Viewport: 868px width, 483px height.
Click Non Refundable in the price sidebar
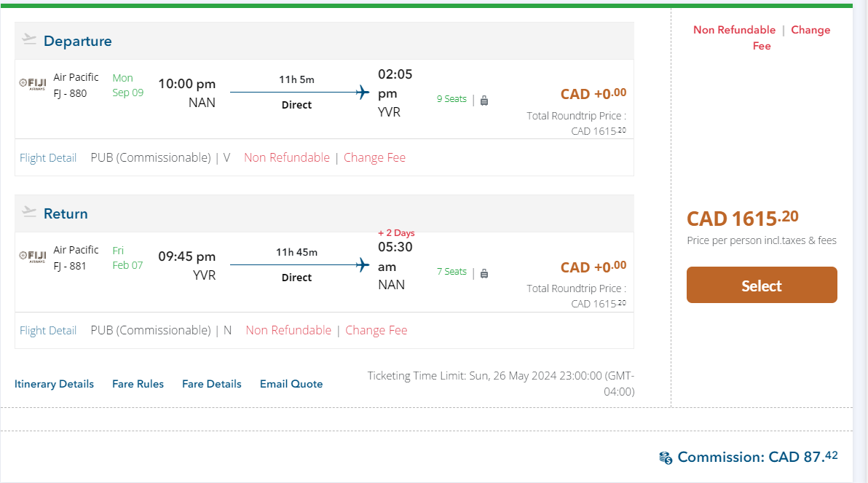[734, 30]
